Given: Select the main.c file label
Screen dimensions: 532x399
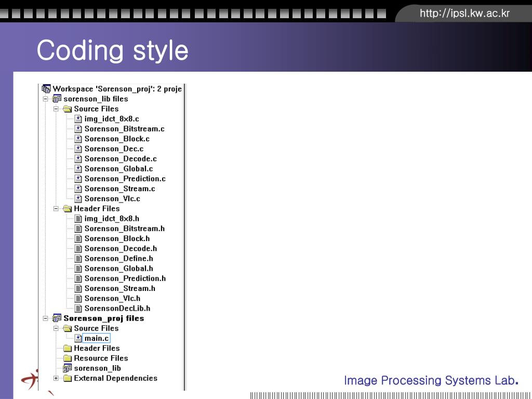Looking at the screenshot, I should (96, 339).
